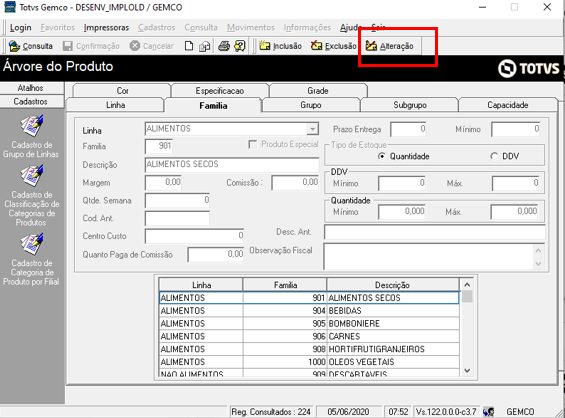Open the Cadastros menu
This screenshot has width=565, height=418.
pyautogui.click(x=156, y=28)
